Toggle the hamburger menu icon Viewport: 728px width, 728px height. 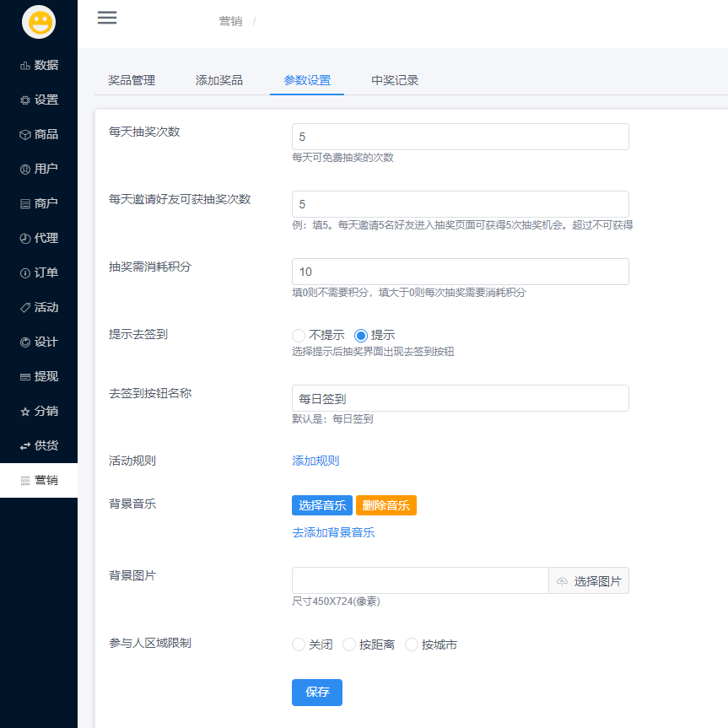click(x=107, y=18)
